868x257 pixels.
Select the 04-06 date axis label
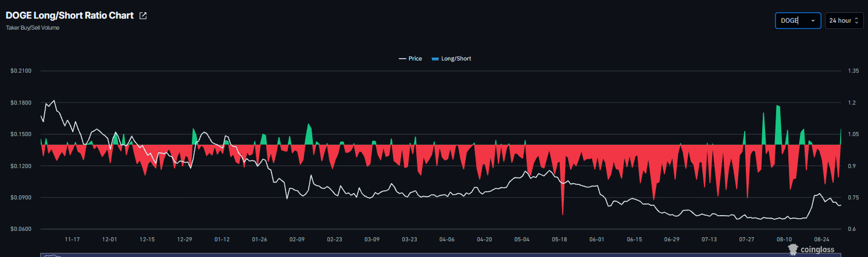tap(446, 239)
